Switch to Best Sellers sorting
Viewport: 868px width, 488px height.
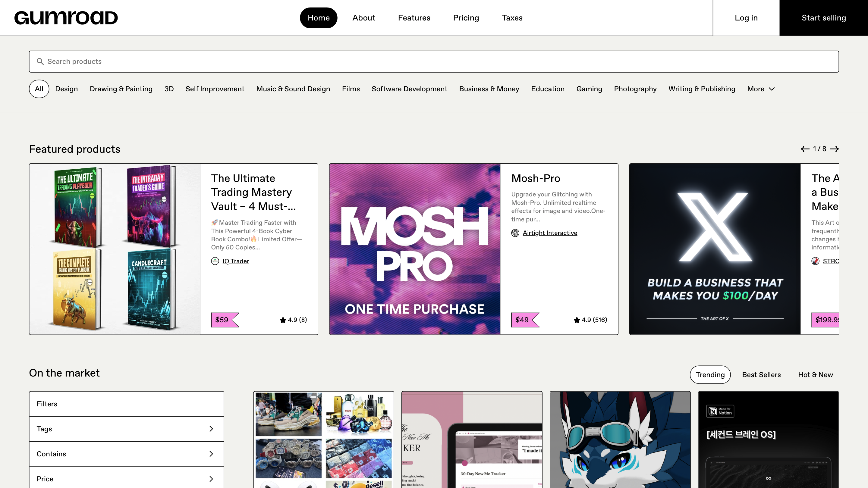(x=761, y=374)
